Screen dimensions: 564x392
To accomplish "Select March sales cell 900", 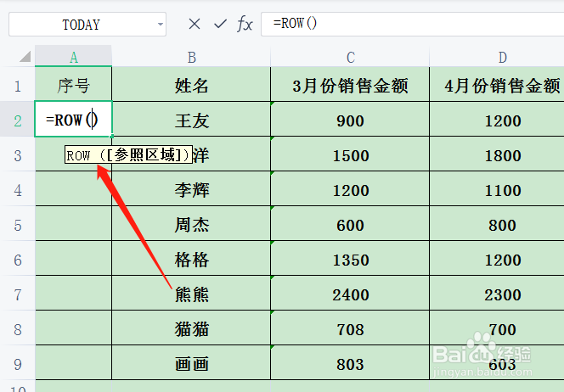I will click(350, 120).
